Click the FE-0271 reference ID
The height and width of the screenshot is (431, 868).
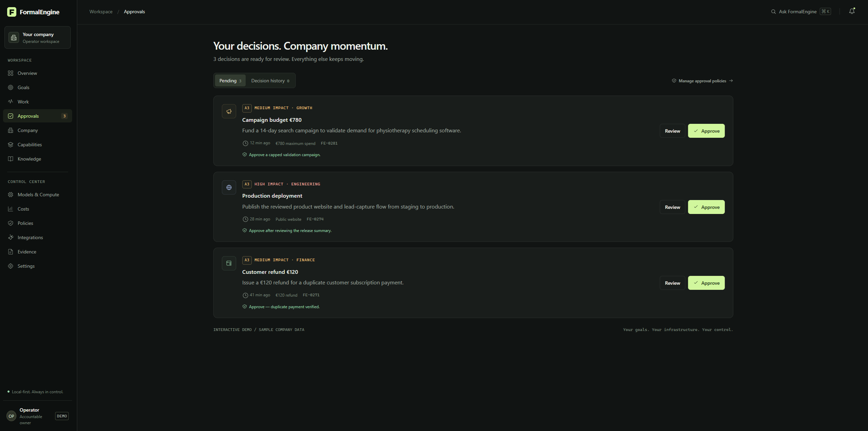pyautogui.click(x=311, y=295)
